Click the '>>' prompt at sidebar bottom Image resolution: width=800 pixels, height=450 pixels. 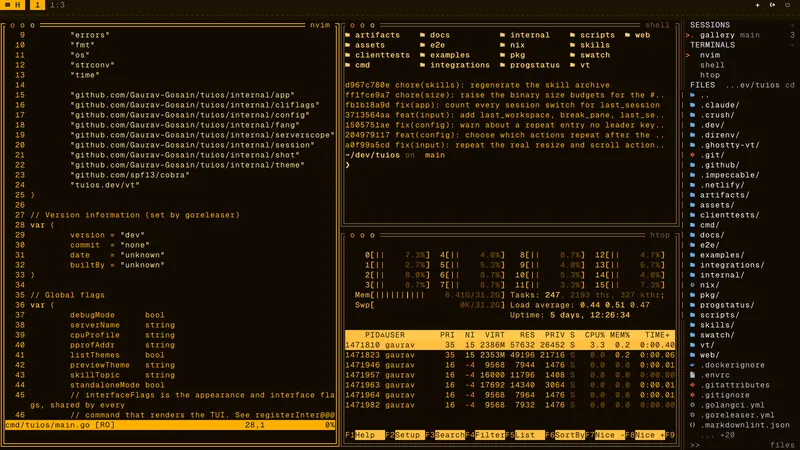coord(694,445)
